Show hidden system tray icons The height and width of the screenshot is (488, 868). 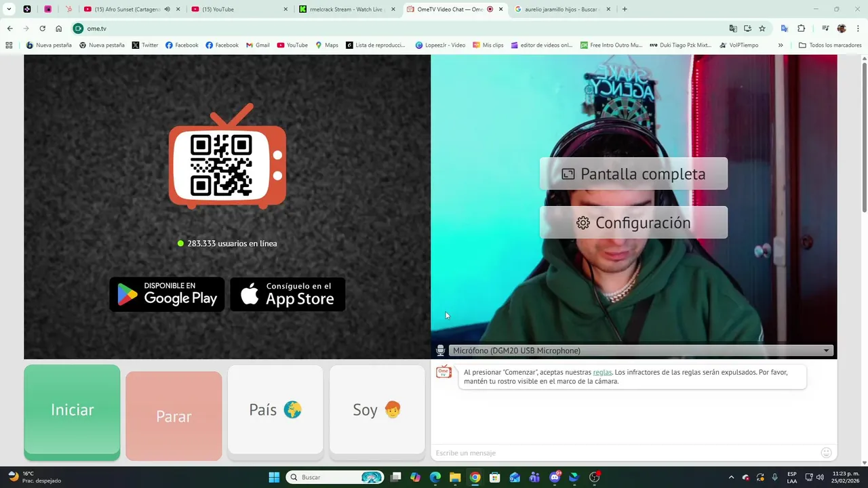pyautogui.click(x=731, y=477)
